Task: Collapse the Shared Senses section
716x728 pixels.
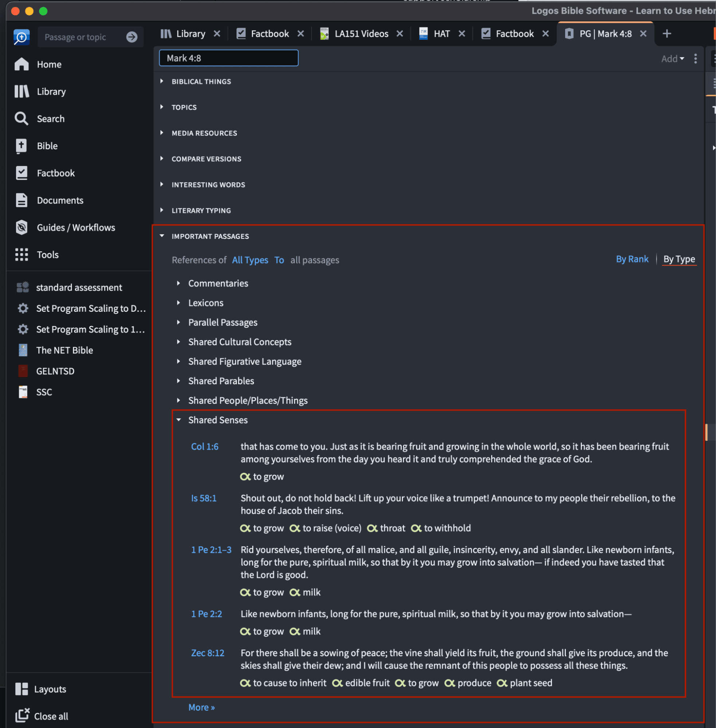Action: pos(218,420)
